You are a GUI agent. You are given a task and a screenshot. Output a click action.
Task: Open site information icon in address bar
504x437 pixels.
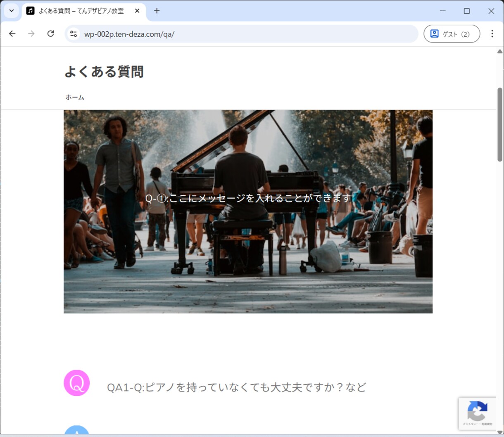(74, 34)
